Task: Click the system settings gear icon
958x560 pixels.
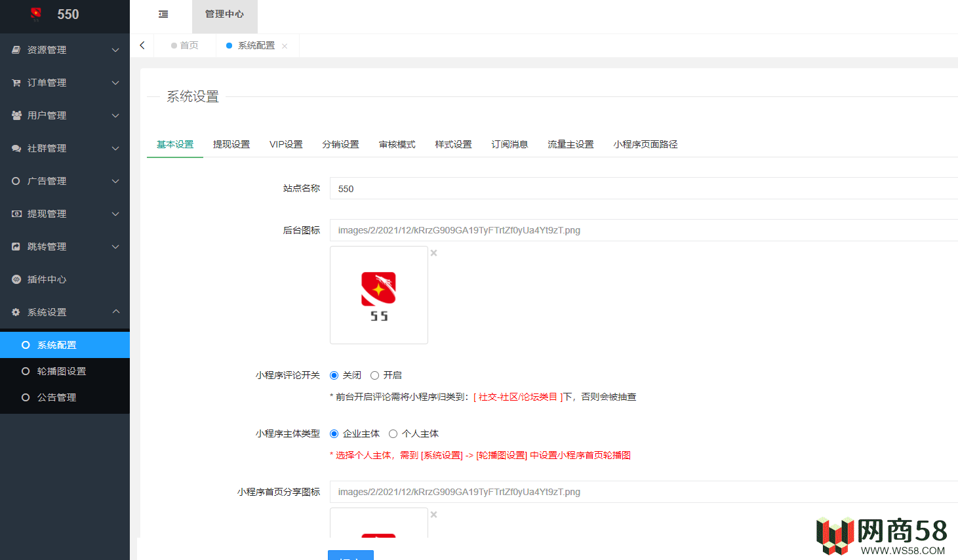Action: tap(16, 312)
